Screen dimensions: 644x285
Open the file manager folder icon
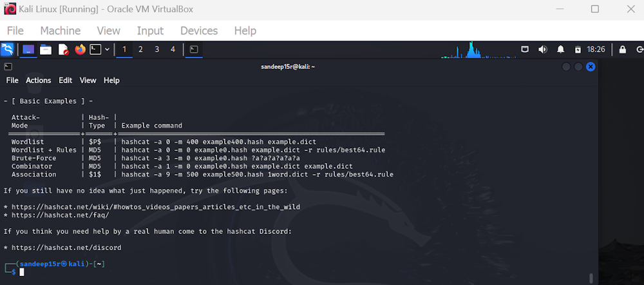click(46, 50)
